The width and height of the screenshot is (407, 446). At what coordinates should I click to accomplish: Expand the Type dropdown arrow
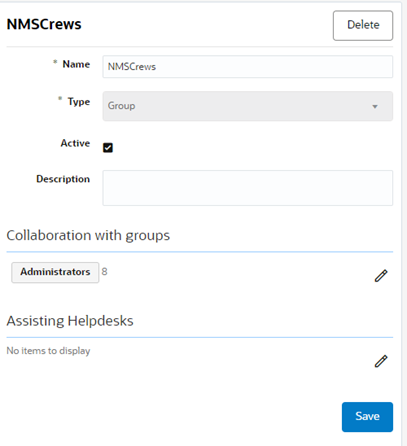375,106
